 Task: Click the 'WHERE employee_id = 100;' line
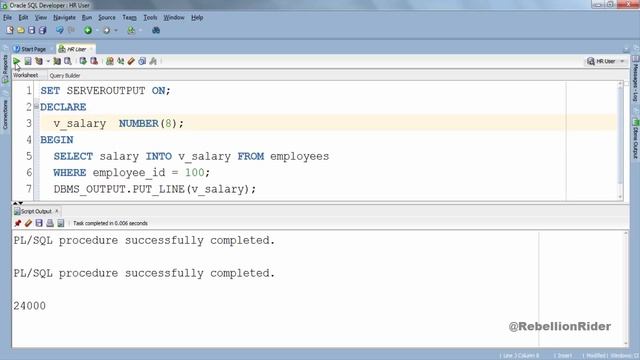pos(131,173)
